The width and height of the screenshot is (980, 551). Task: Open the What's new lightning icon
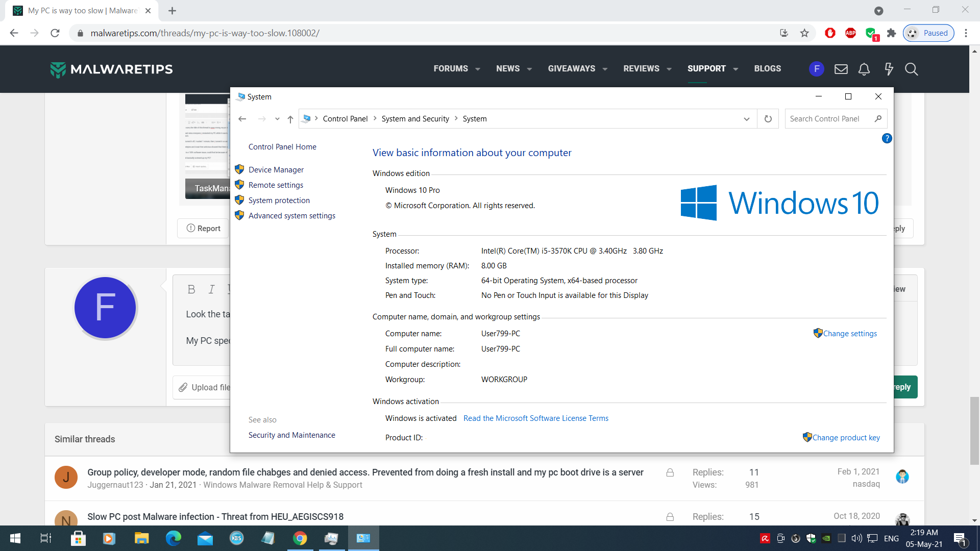coord(889,69)
